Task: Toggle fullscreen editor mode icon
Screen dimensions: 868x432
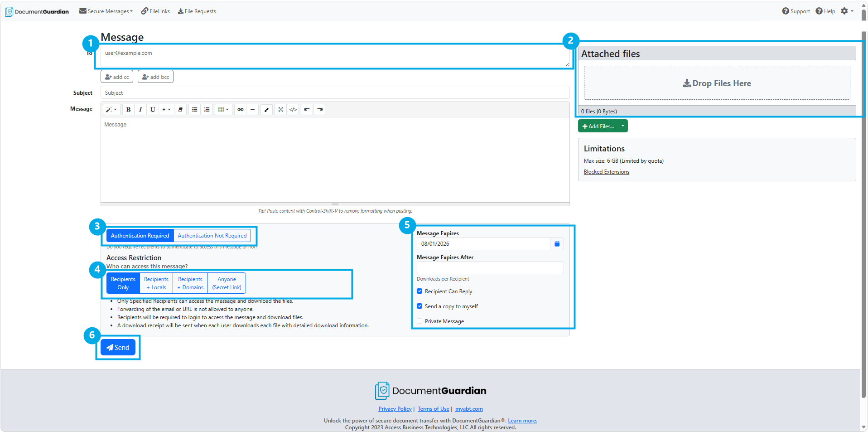Action: pyautogui.click(x=280, y=109)
